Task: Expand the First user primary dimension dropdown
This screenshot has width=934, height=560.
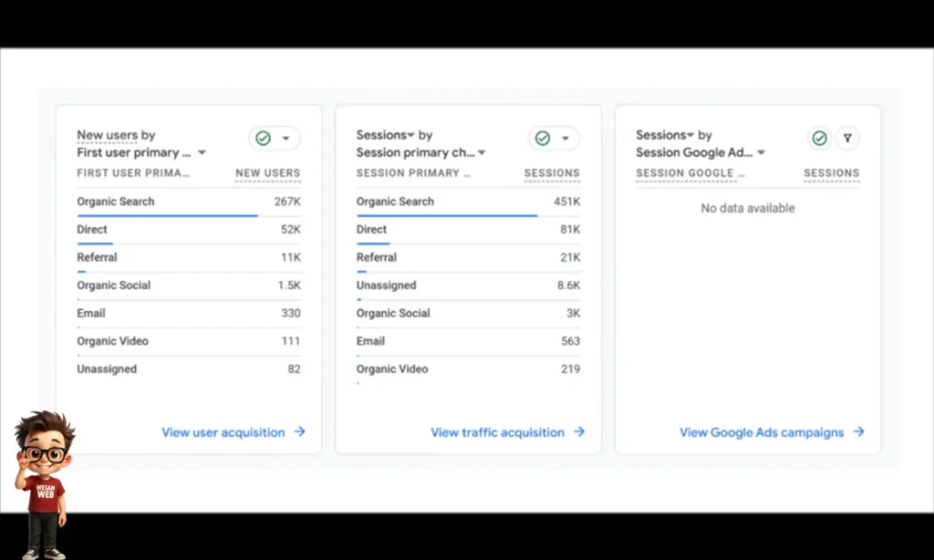Action: (x=202, y=153)
